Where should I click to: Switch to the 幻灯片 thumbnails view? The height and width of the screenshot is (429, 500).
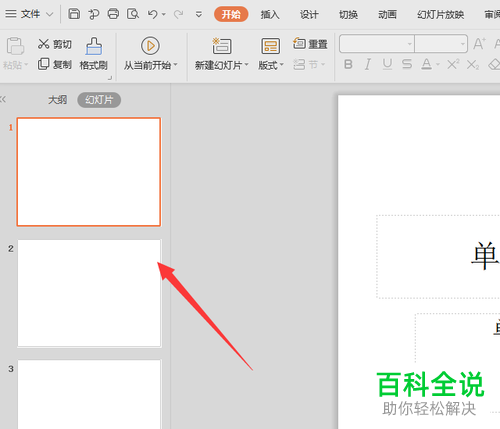pyautogui.click(x=99, y=100)
